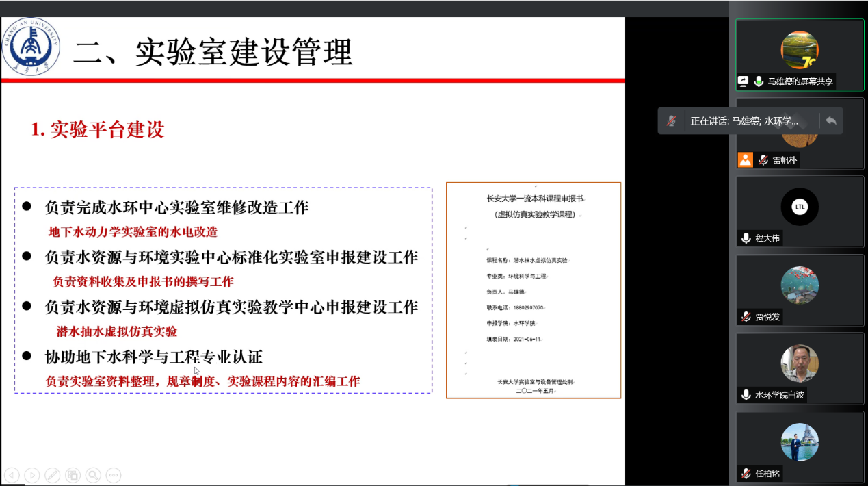Open the more slideshow options ellipsis
This screenshot has width=868, height=486.
114,474
